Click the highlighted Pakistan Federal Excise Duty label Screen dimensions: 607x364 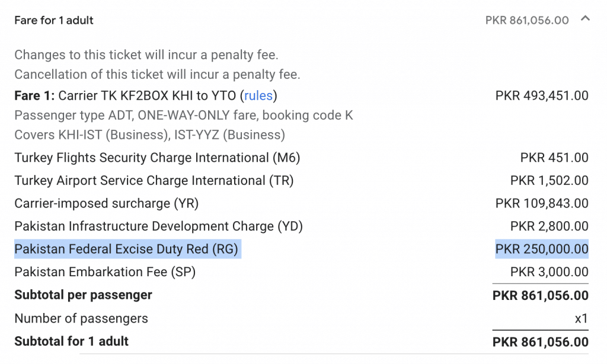[129, 249]
